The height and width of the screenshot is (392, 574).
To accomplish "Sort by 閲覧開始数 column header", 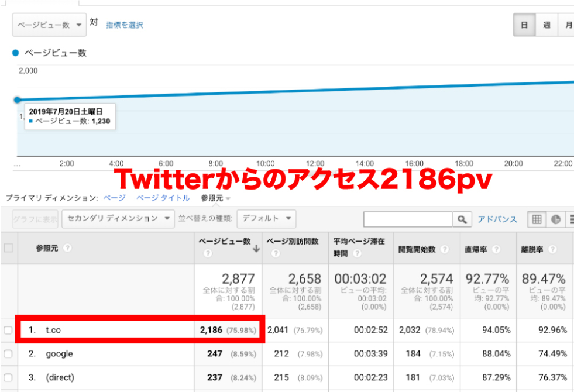I will tap(417, 249).
